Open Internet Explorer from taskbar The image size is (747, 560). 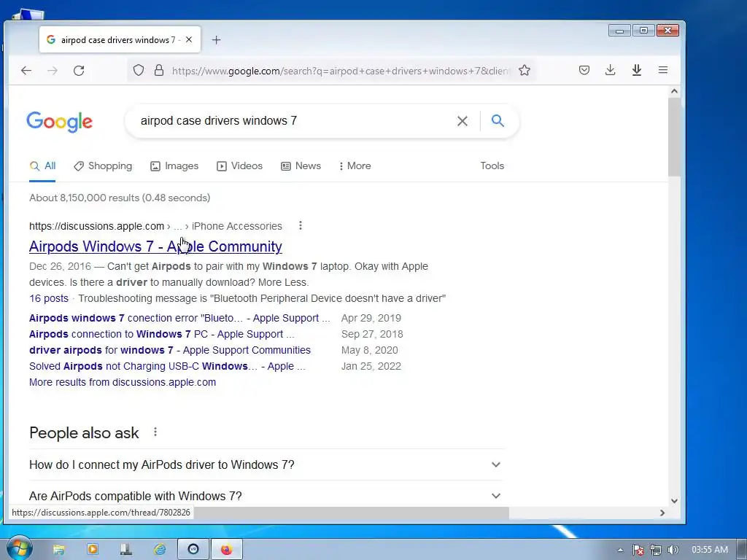160,549
